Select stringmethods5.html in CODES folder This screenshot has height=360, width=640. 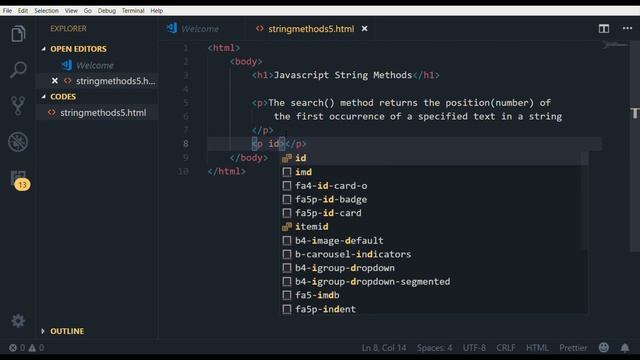click(103, 113)
